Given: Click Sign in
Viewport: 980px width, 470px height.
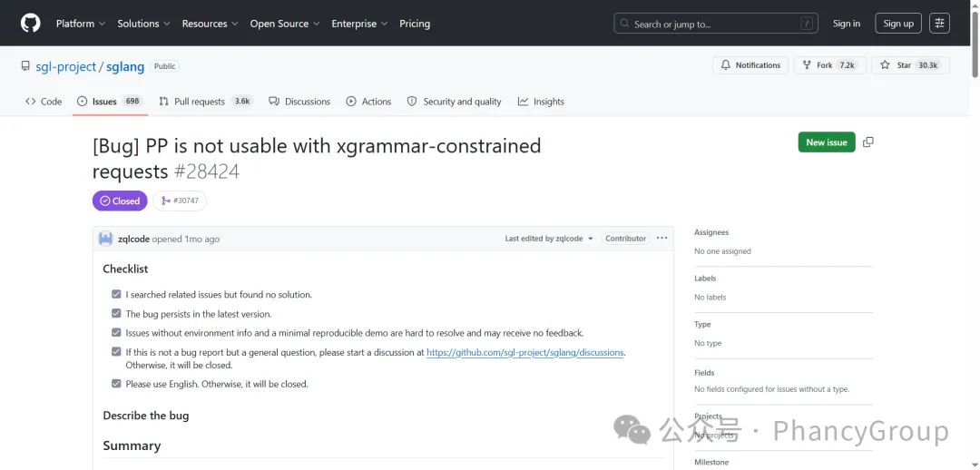Looking at the screenshot, I should [847, 24].
